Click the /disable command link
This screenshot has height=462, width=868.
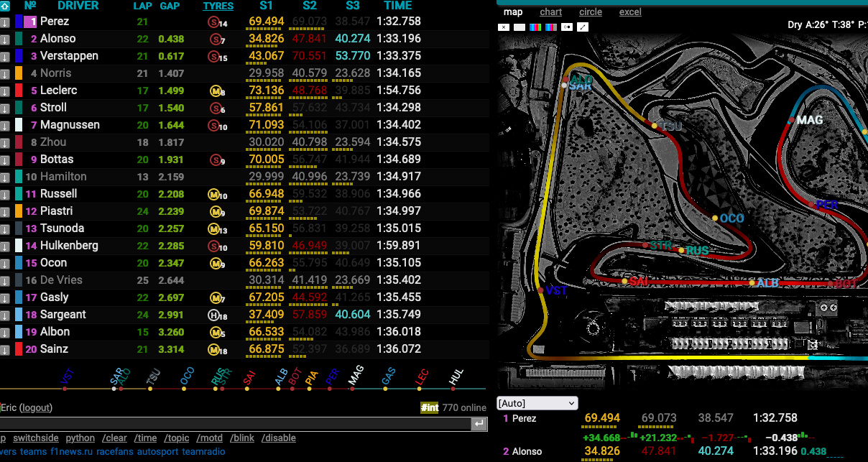(279, 438)
